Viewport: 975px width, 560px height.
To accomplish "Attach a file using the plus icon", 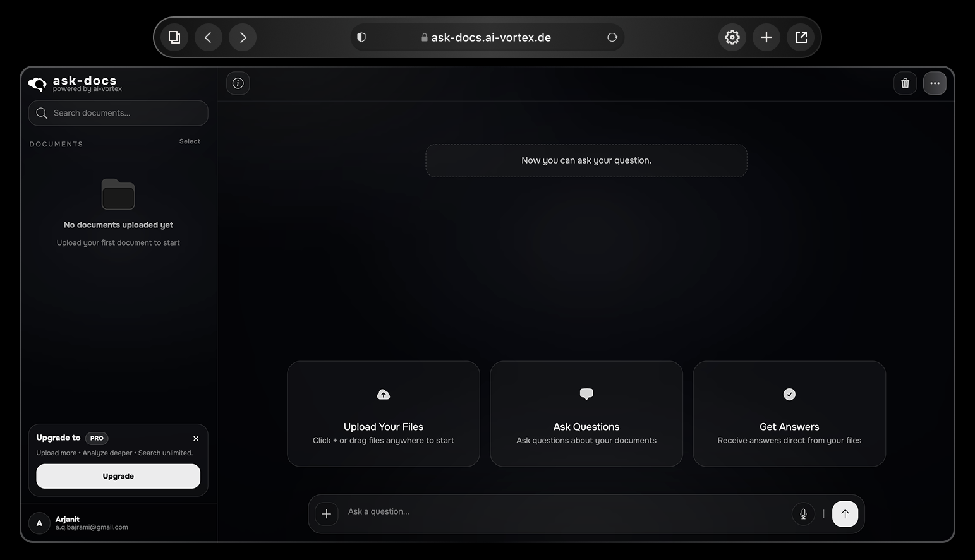I will tap(326, 513).
